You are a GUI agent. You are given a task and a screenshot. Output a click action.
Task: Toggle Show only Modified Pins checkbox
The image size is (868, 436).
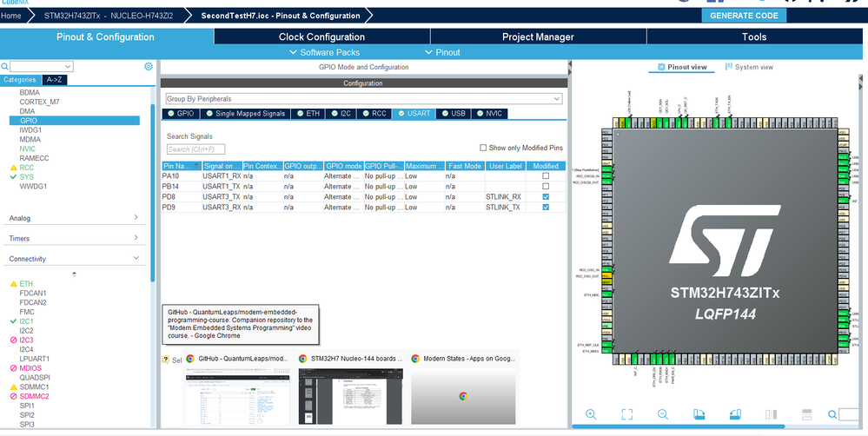483,148
